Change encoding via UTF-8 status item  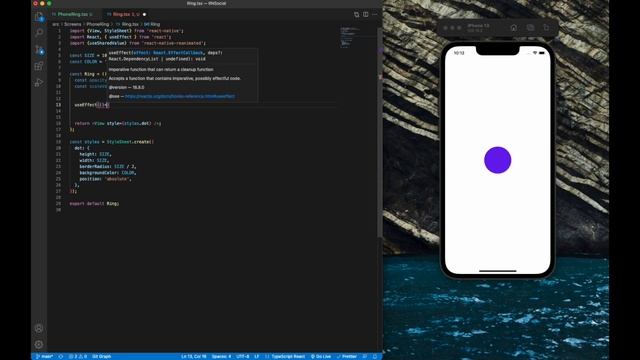(x=242, y=356)
